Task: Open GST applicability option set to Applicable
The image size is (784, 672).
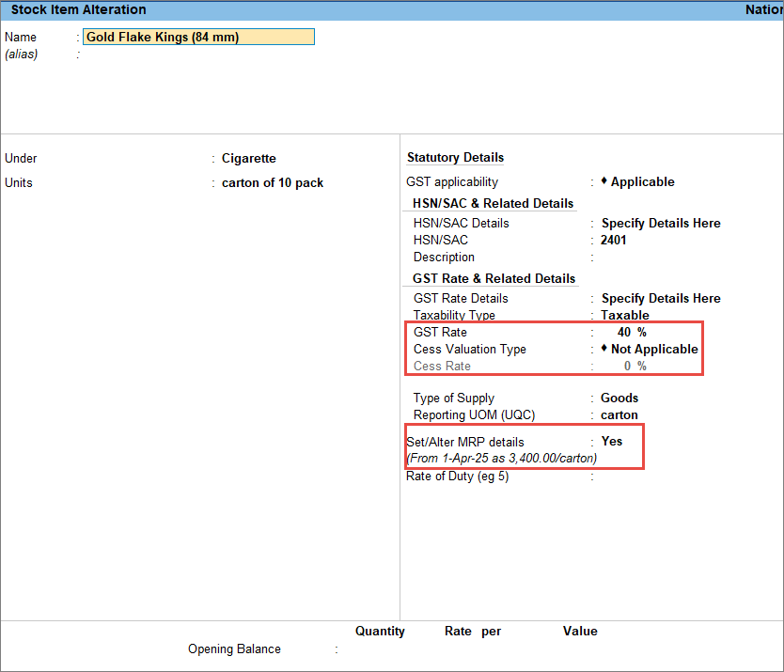Action: [642, 182]
